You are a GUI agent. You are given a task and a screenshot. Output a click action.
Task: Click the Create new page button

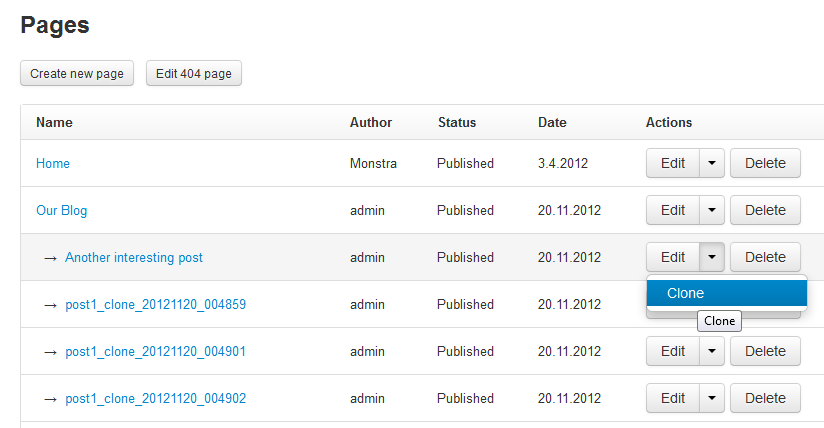pyautogui.click(x=77, y=74)
